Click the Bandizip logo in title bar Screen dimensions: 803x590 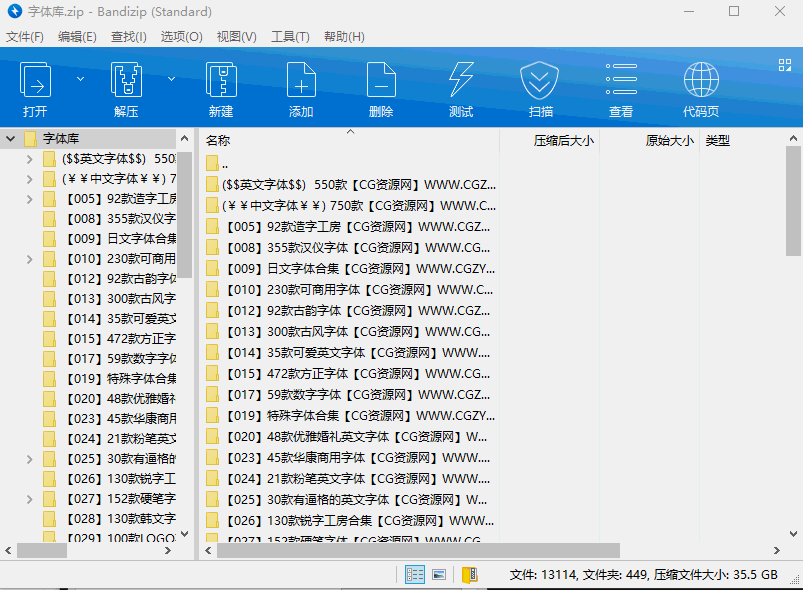pos(15,11)
